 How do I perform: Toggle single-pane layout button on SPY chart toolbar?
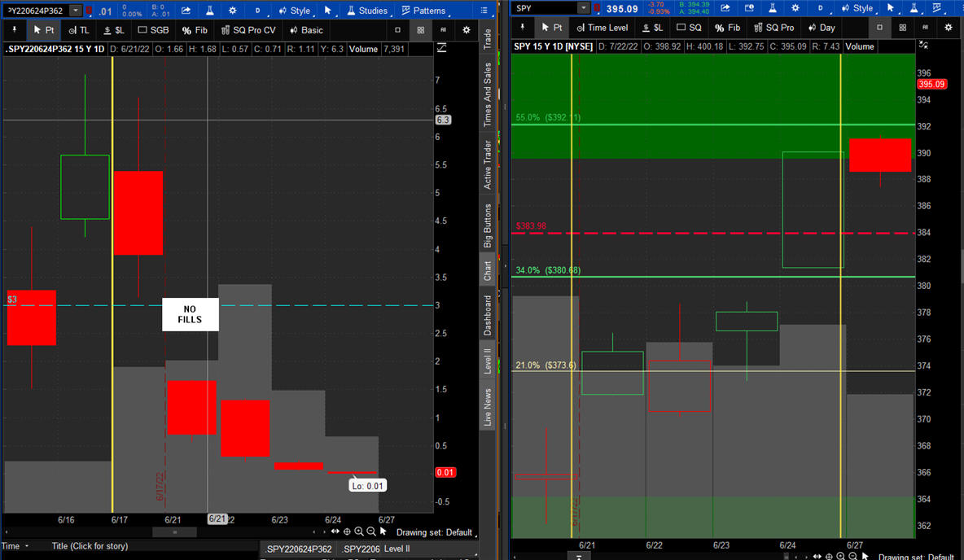tap(879, 28)
